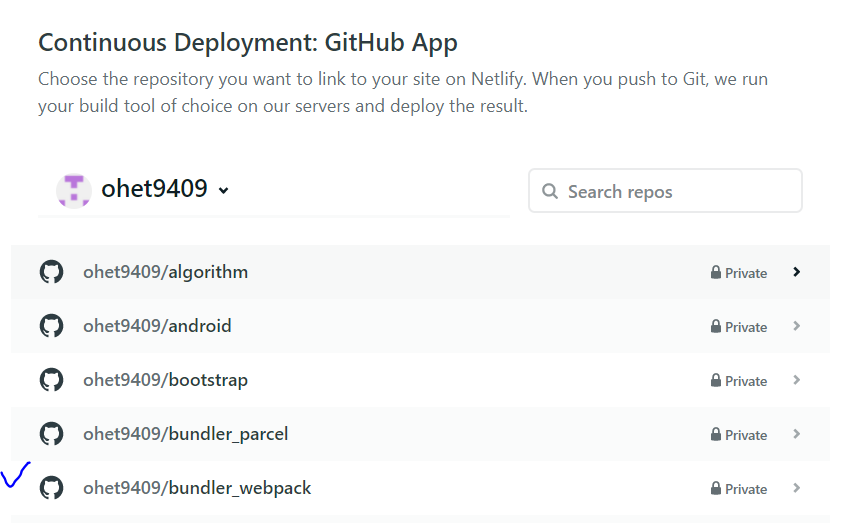Click Private label on bootstrap row
This screenshot has width=856, height=523.
pyautogui.click(x=746, y=381)
